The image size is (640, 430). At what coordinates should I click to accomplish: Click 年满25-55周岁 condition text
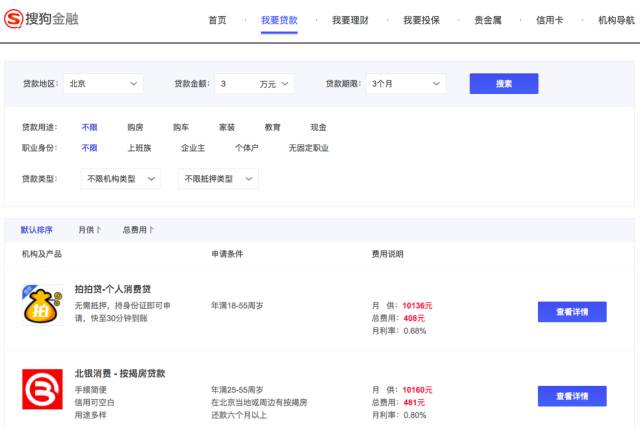coord(237,390)
